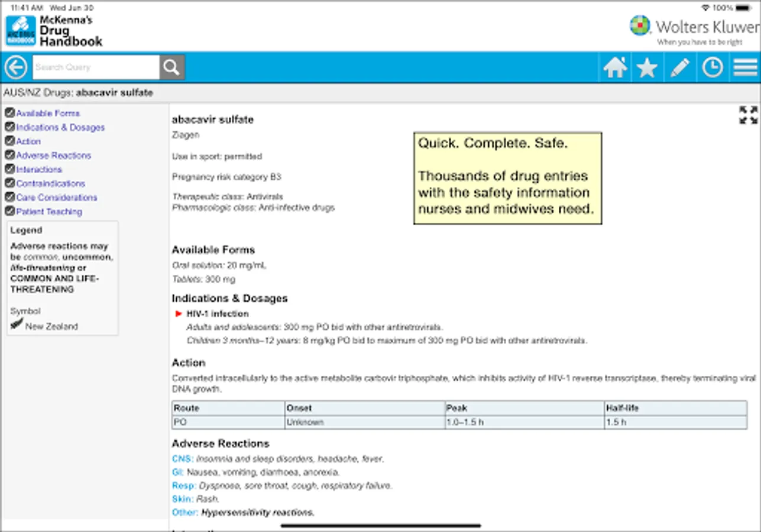The image size is (761, 532).
Task: Click 'Pregnancy risk category B3' text
Action: (226, 177)
